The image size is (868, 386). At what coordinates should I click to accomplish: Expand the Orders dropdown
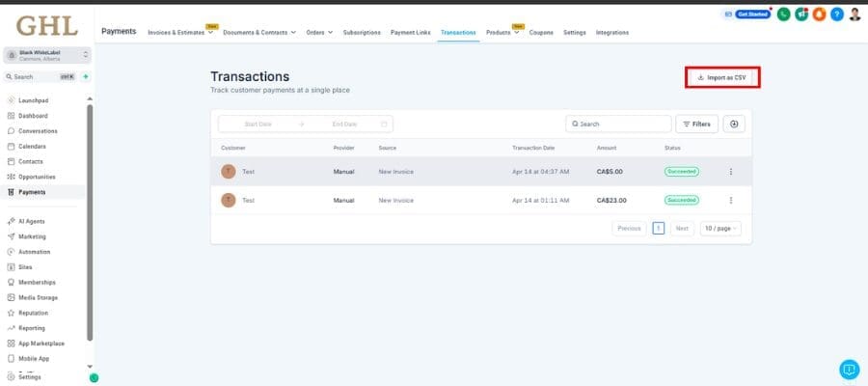[x=319, y=33]
